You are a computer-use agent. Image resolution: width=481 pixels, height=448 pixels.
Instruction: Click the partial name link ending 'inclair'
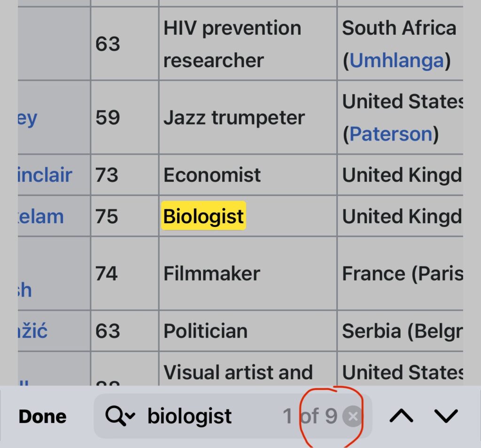tap(45, 175)
